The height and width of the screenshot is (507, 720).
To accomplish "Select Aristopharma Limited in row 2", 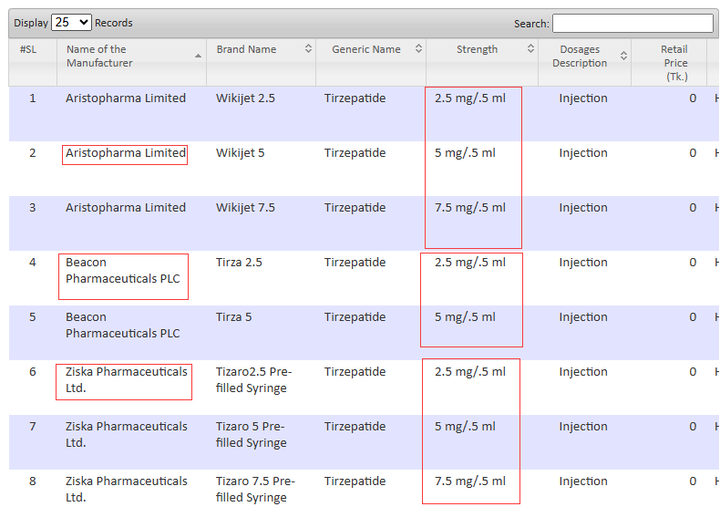I will 125,153.
